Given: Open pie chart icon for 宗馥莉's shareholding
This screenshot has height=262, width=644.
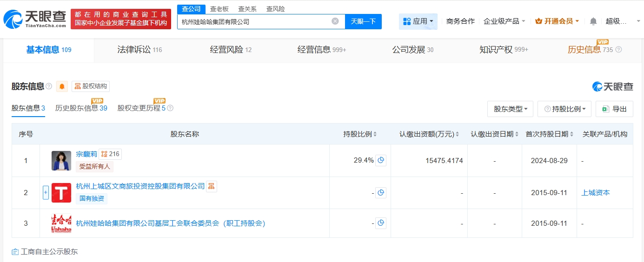Looking at the screenshot, I should 381,160.
